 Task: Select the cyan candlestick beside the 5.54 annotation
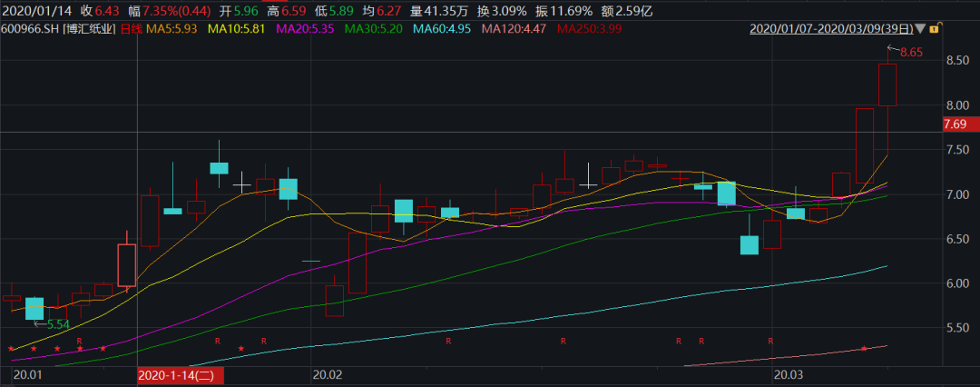pyautogui.click(x=34, y=309)
